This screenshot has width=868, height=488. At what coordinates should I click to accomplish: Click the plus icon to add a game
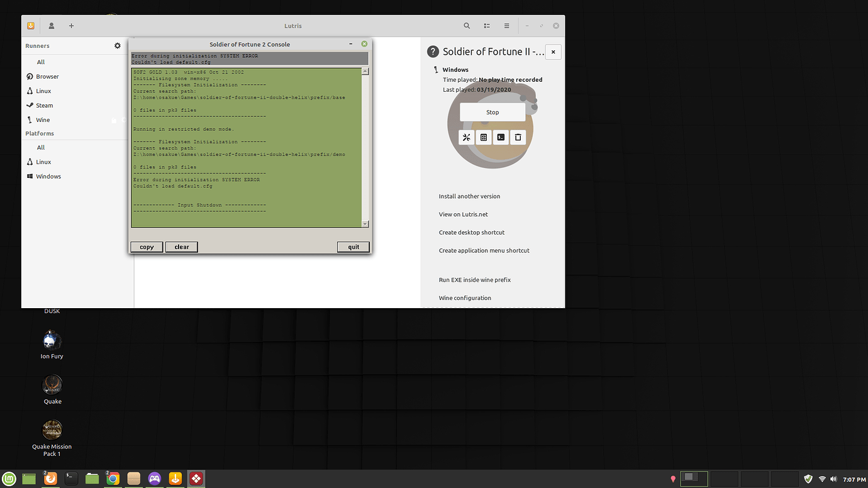pyautogui.click(x=71, y=26)
